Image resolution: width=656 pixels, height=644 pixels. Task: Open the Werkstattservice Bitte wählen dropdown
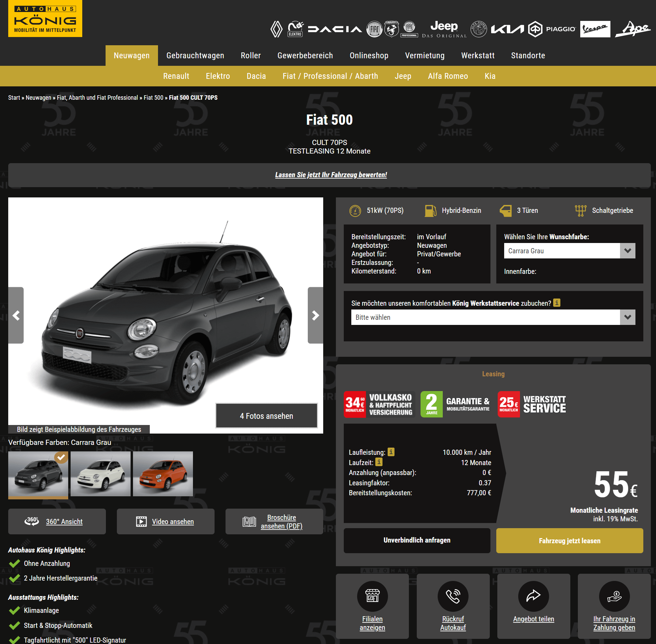coord(493,317)
